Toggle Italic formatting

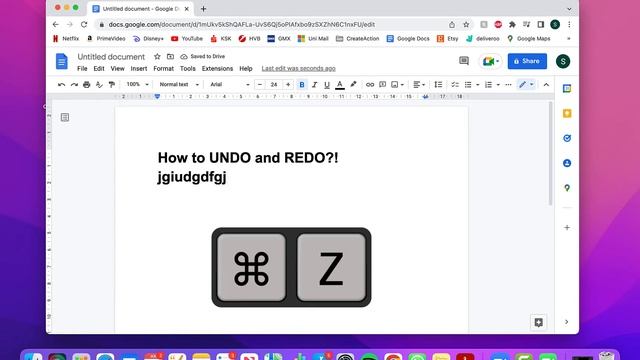[314, 84]
